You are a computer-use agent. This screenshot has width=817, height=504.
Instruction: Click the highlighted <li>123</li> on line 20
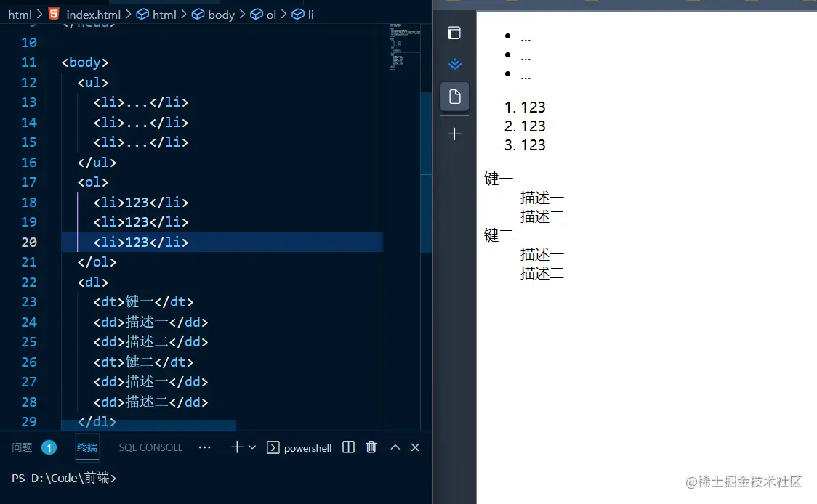point(141,242)
